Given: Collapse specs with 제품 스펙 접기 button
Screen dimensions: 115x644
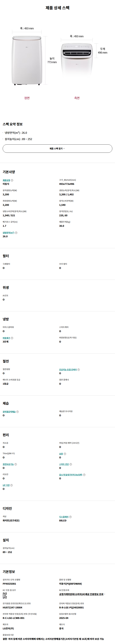Looking at the screenshot, I should pyautogui.click(x=58, y=149).
